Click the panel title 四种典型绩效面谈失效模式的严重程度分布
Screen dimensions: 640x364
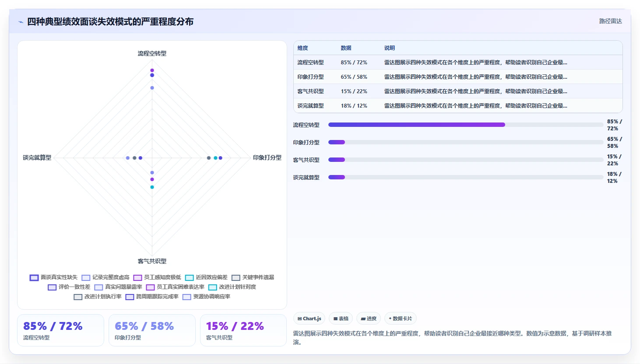click(110, 22)
